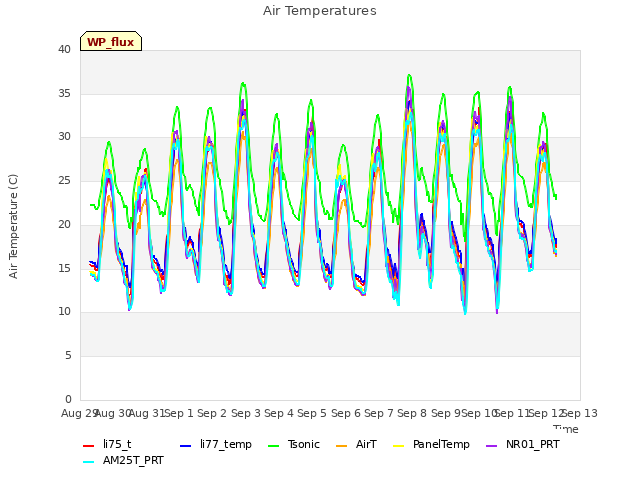Click the 30 y-axis tick label

coord(64,137)
